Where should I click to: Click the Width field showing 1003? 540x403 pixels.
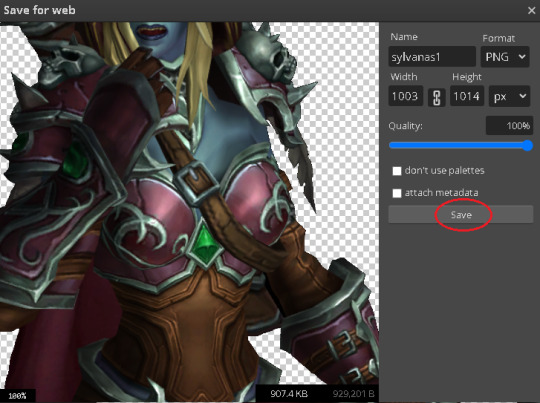[406, 96]
